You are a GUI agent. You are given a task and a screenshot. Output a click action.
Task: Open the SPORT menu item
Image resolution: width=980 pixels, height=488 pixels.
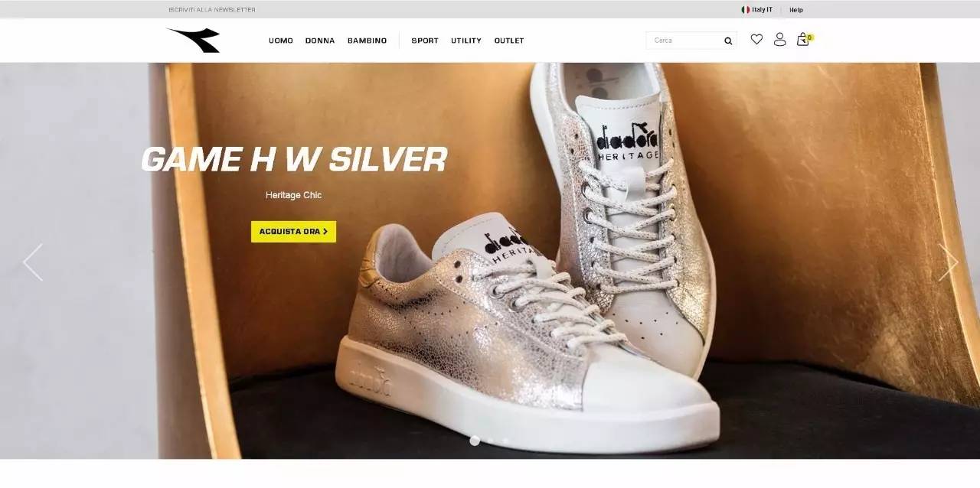coord(425,41)
